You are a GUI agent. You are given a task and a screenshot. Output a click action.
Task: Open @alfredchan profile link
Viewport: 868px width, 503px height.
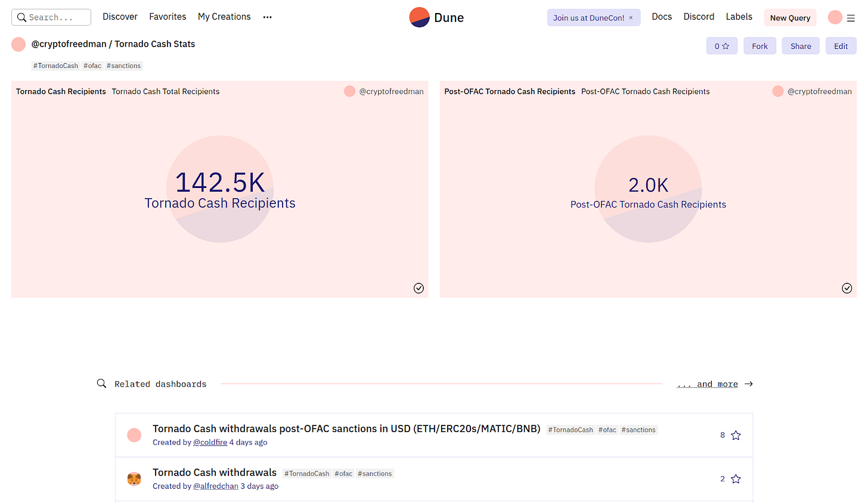(216, 486)
